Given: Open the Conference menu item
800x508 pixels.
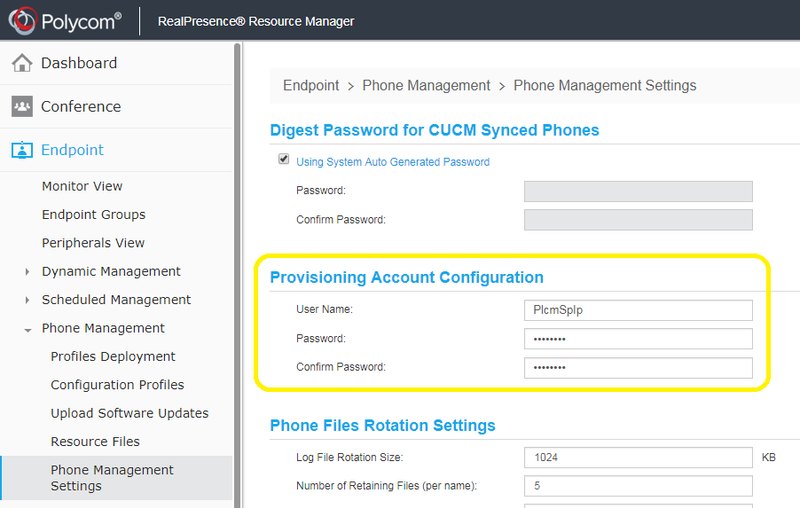Looking at the screenshot, I should (81, 107).
